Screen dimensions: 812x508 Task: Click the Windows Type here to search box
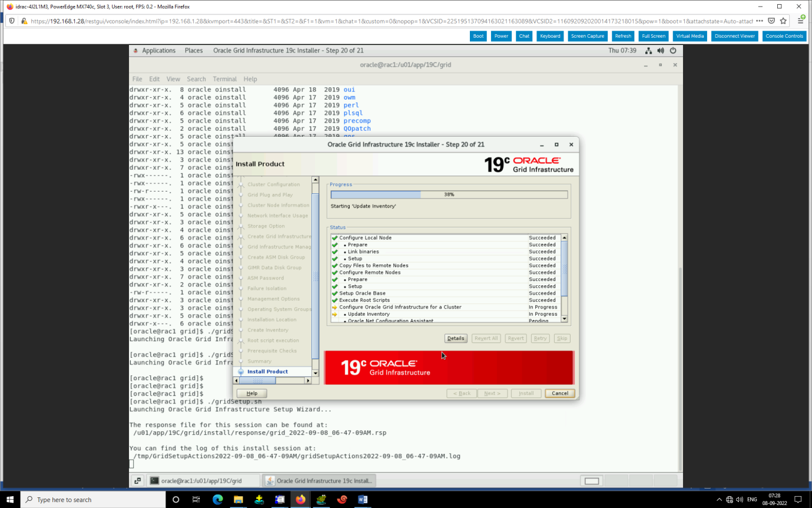point(93,499)
